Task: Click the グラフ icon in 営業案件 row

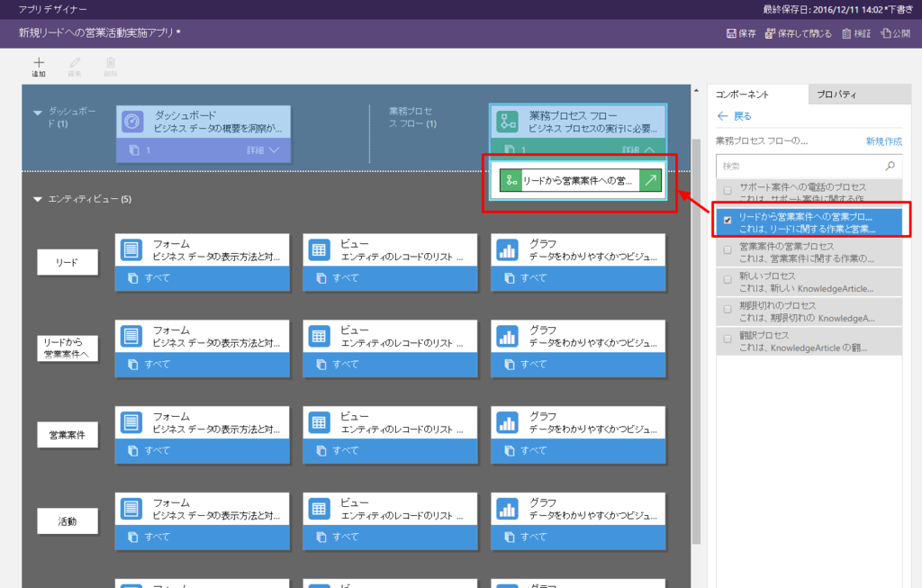Action: (508, 422)
